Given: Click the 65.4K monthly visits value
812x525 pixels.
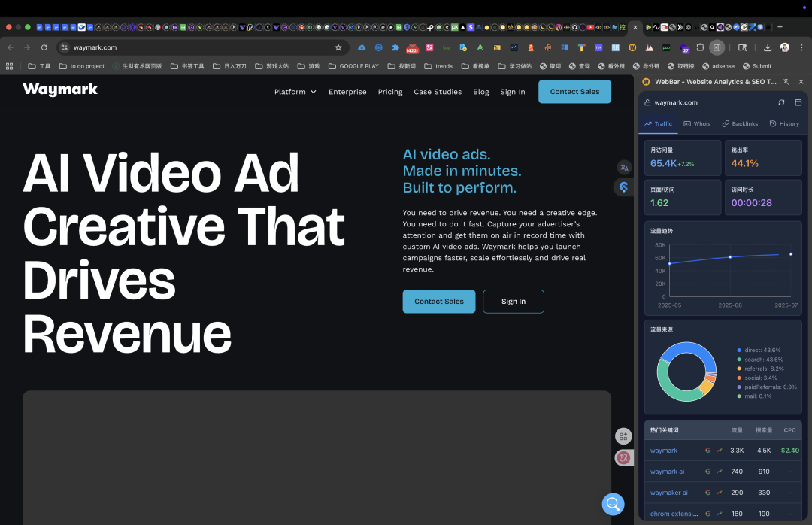Looking at the screenshot, I should coord(663,163).
